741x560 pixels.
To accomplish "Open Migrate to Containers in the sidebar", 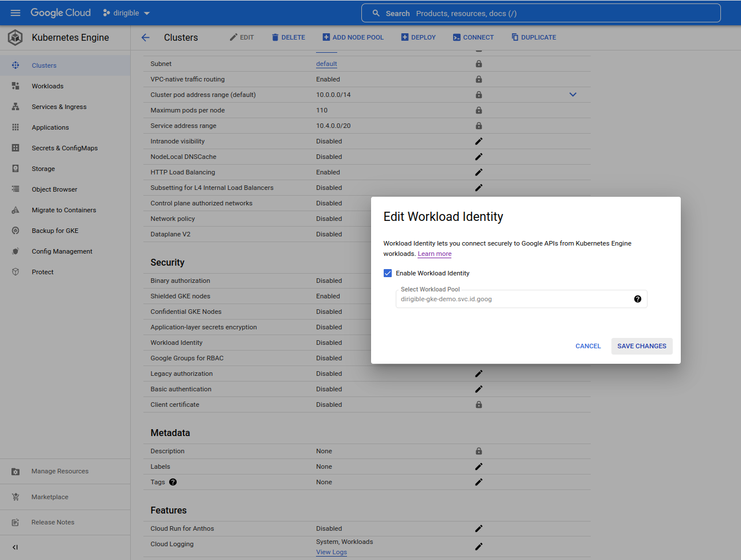I will (x=65, y=210).
